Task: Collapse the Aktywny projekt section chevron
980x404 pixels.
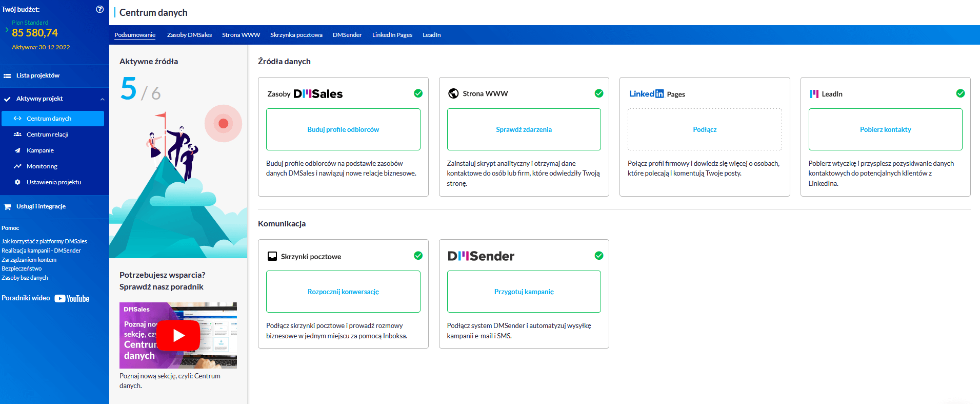Action: pos(103,99)
